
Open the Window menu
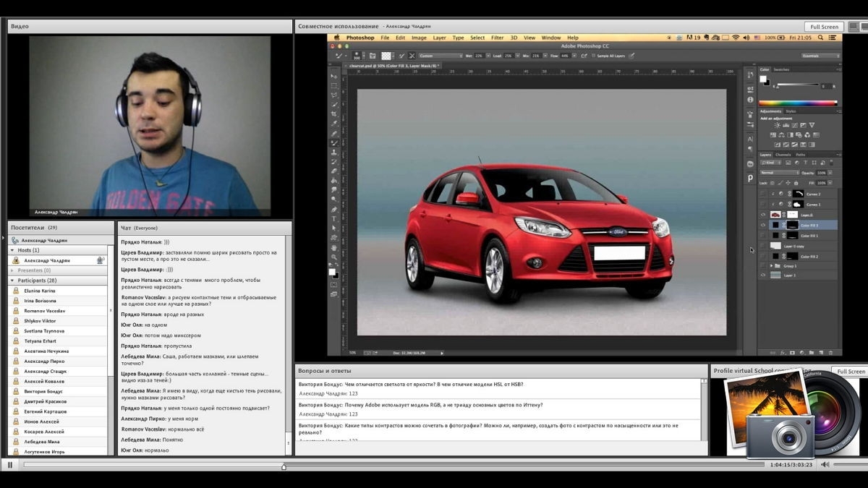pyautogui.click(x=551, y=38)
